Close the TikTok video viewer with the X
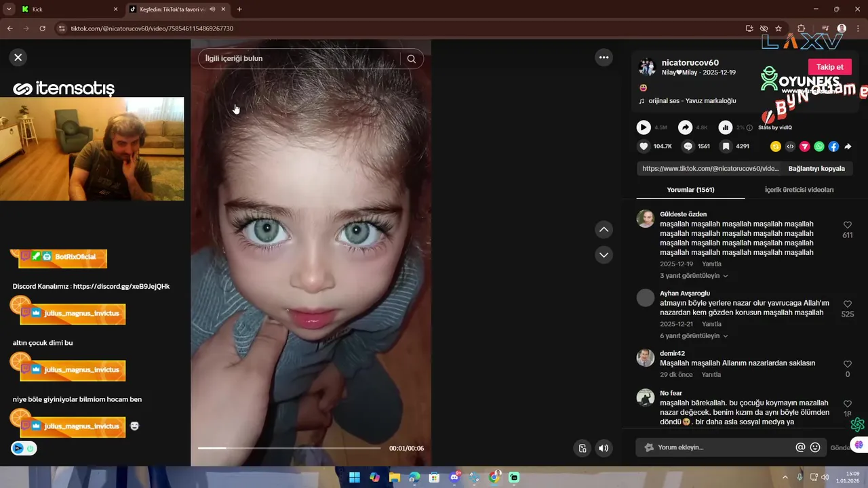The width and height of the screenshot is (868, 488). pos(18,58)
